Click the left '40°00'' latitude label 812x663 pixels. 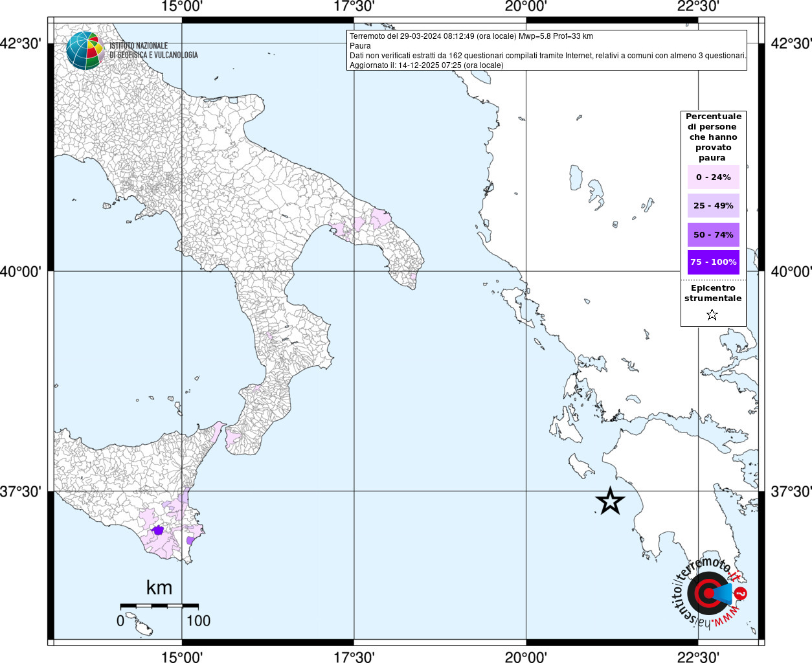(21, 271)
